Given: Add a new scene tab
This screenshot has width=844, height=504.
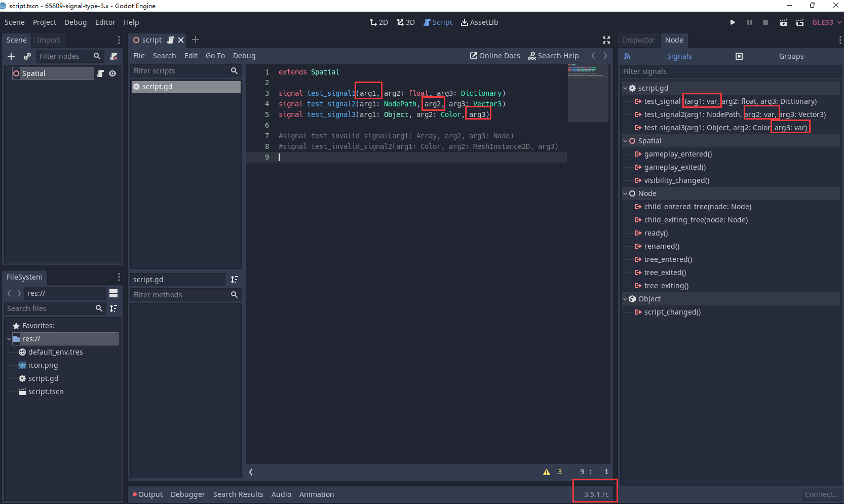Looking at the screenshot, I should [196, 40].
